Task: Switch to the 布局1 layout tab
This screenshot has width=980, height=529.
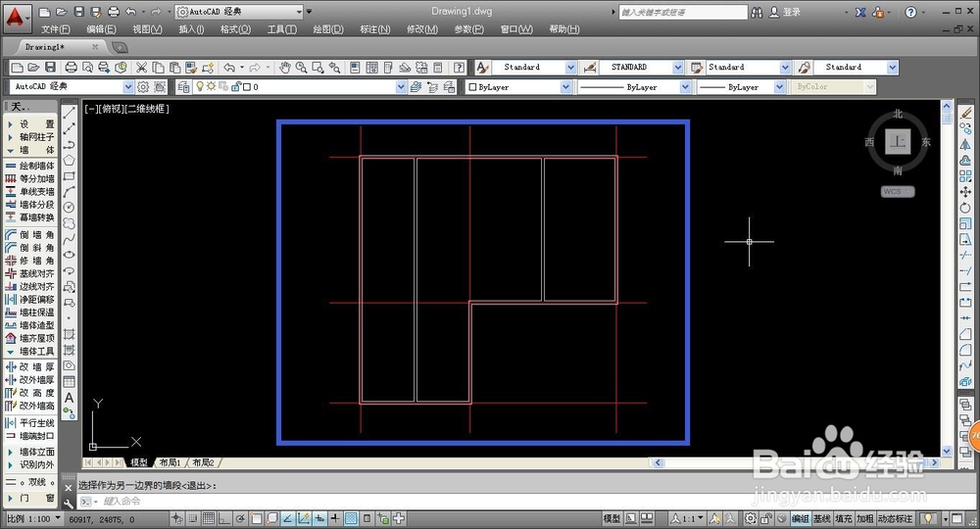Action: click(170, 462)
